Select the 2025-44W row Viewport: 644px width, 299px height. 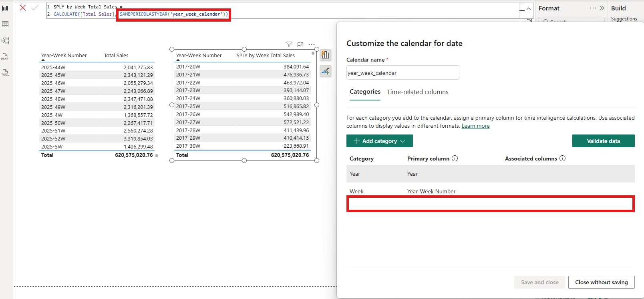coord(97,67)
